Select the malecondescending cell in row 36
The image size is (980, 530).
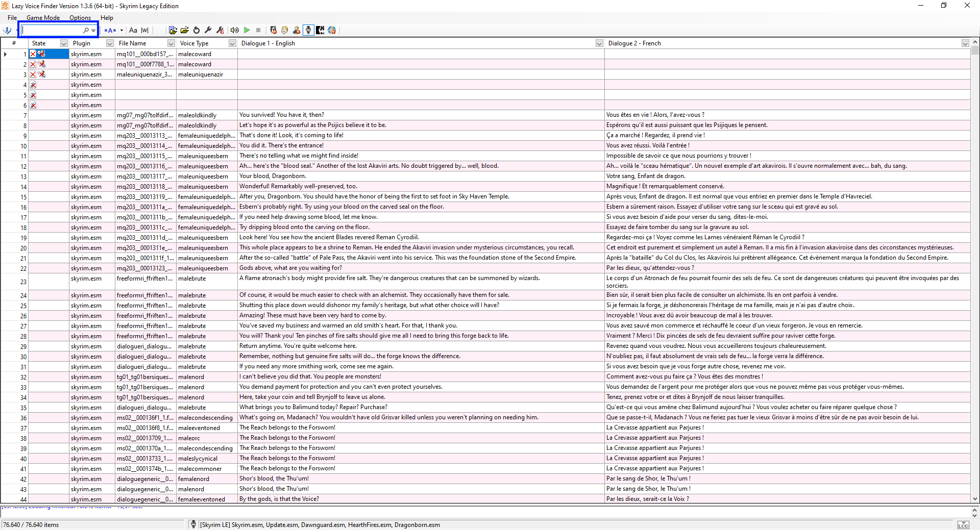click(x=207, y=417)
